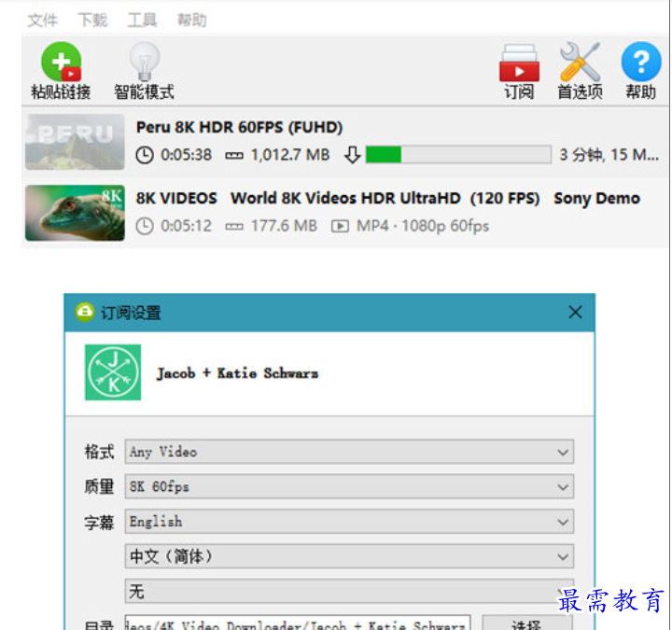This screenshot has height=630, width=672.
Task: Open the 工具 menu
Action: tap(142, 20)
